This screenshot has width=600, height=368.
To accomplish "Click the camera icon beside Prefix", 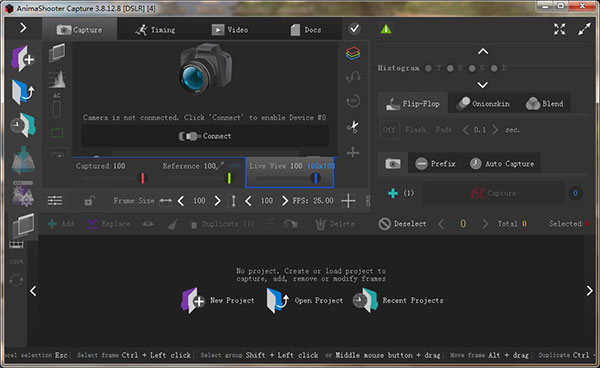I will click(x=393, y=164).
